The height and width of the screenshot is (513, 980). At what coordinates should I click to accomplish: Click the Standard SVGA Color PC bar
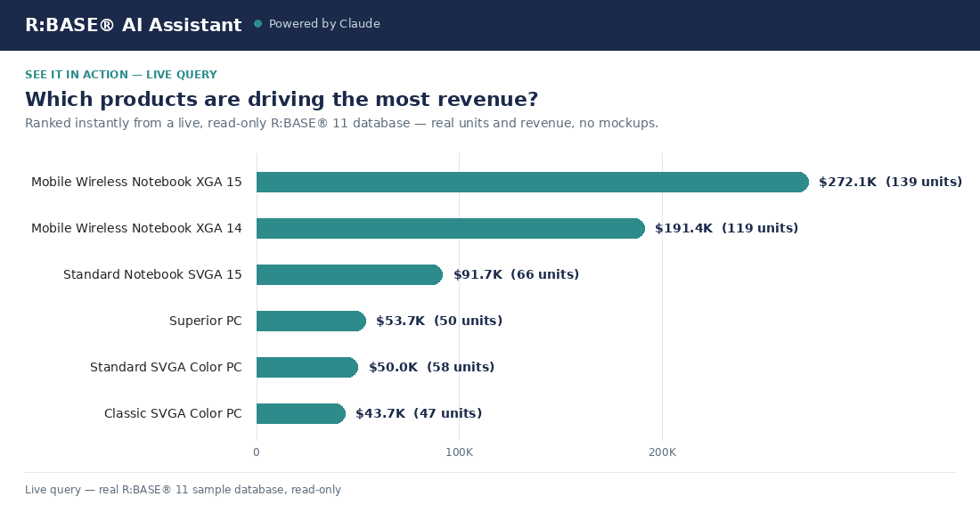point(307,367)
